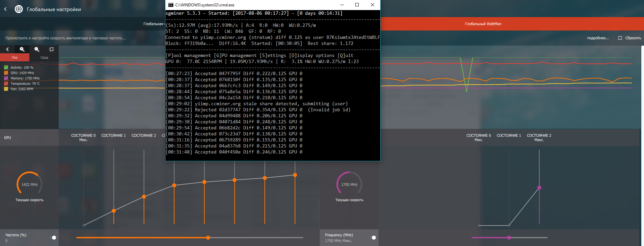
Task: Click the Accepted 040f450e log line
Action: click(234, 152)
